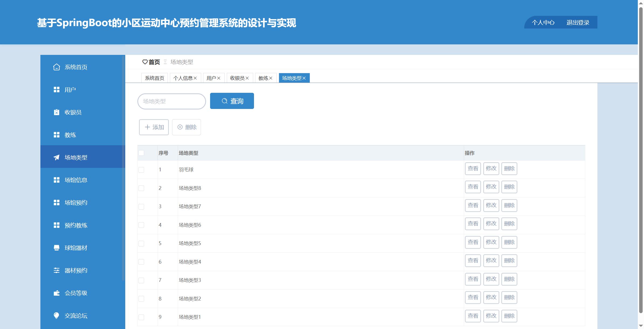644x329 pixels.
Task: Delete row 场地类型3 with 删除
Action: [509, 279]
